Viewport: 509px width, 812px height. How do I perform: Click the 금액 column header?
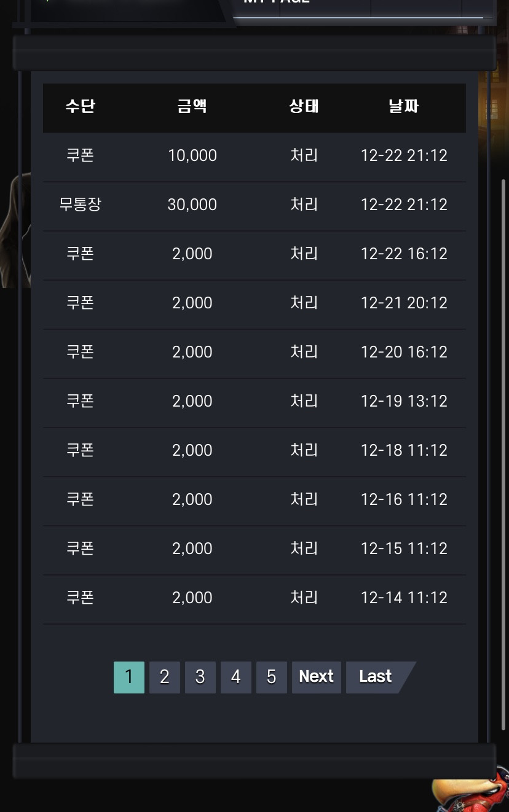coord(192,106)
